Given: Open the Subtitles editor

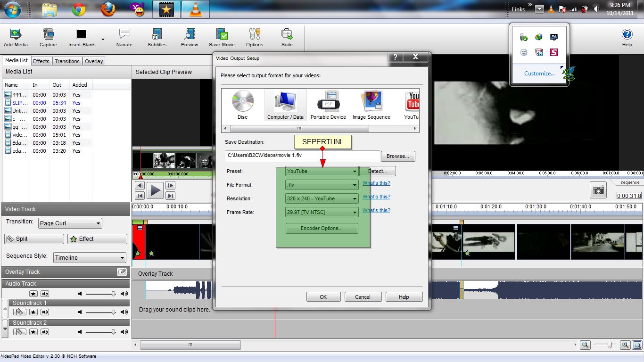Looking at the screenshot, I should [x=157, y=38].
